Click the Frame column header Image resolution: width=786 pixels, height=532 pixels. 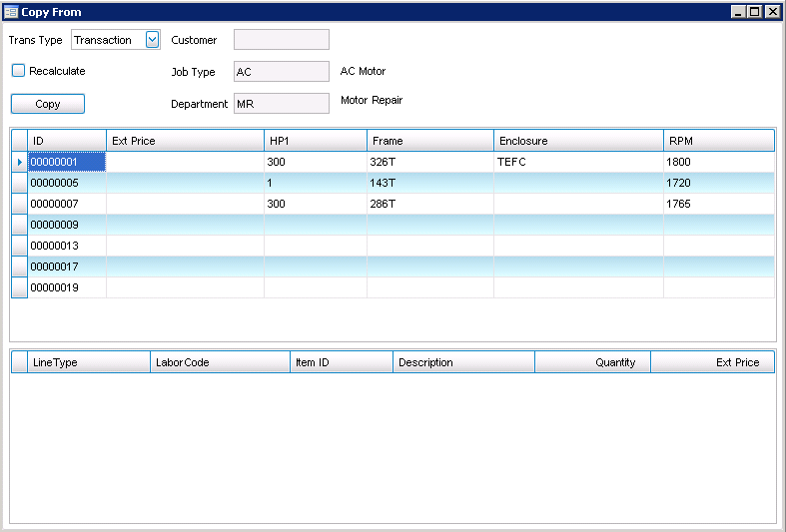click(x=429, y=141)
